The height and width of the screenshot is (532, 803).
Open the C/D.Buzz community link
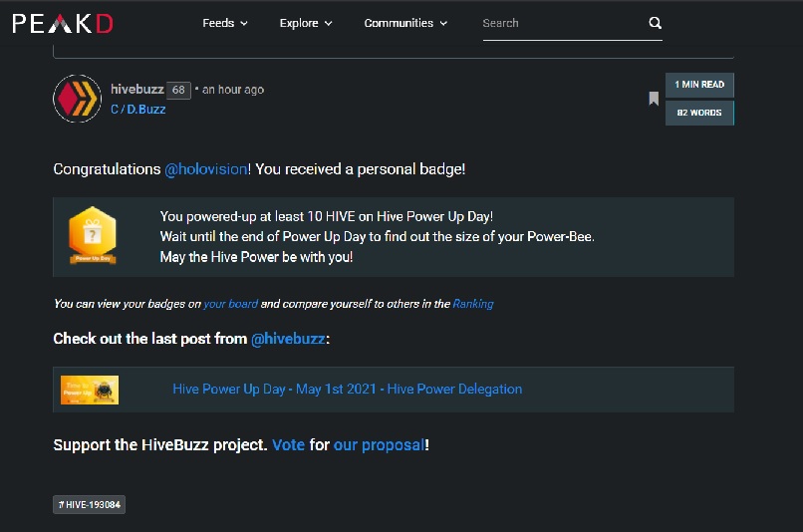[138, 109]
